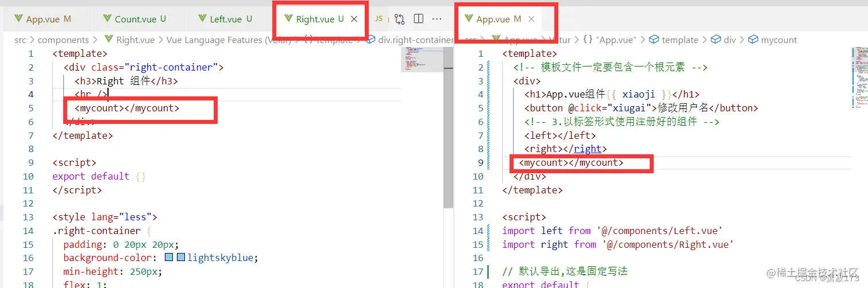Click the button '@click="xiugai"' line
Viewport: 868px width, 288px height.
click(x=641, y=108)
